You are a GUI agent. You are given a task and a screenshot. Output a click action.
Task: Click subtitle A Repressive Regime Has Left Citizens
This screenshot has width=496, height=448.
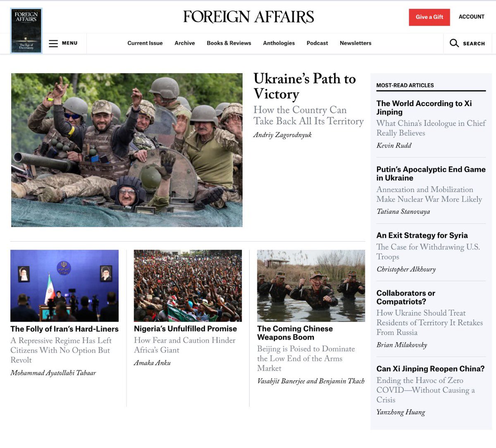point(61,350)
